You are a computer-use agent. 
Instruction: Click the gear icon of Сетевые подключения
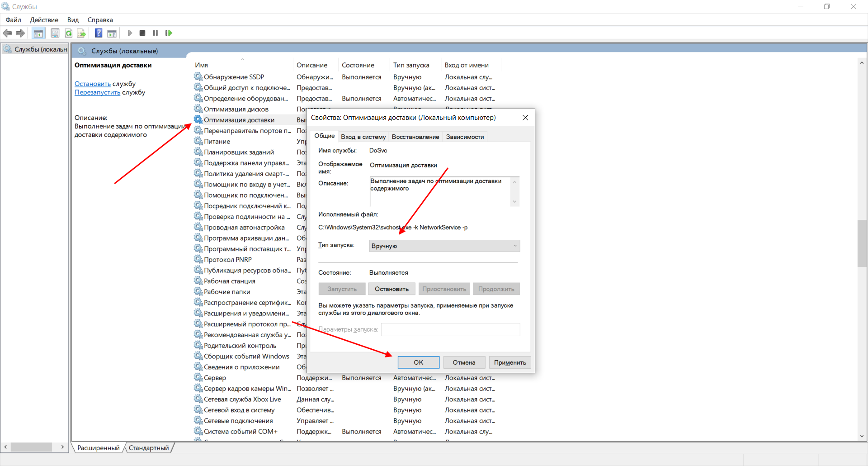point(198,420)
